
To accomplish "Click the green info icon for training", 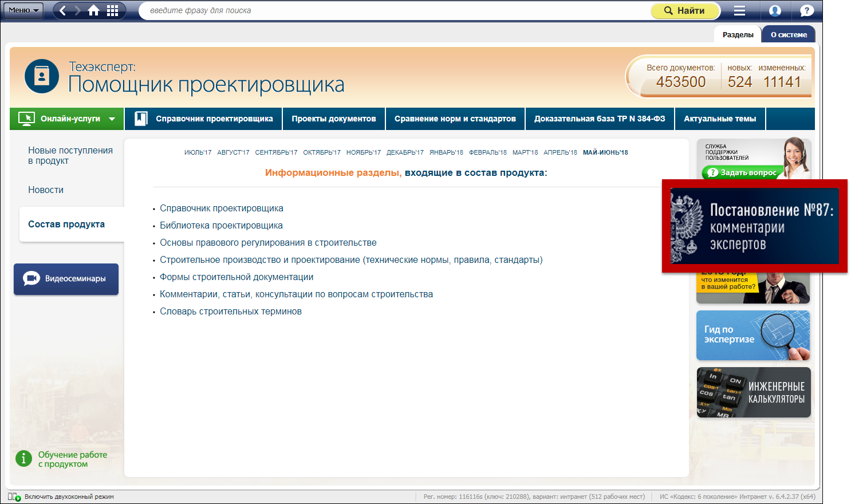I will pos(23,459).
